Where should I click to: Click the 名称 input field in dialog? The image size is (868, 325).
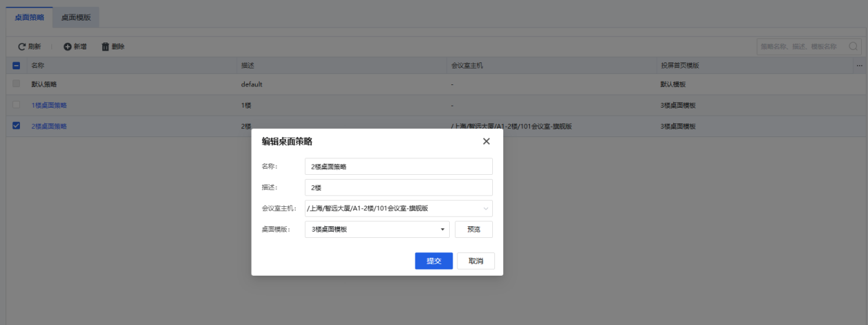point(398,167)
